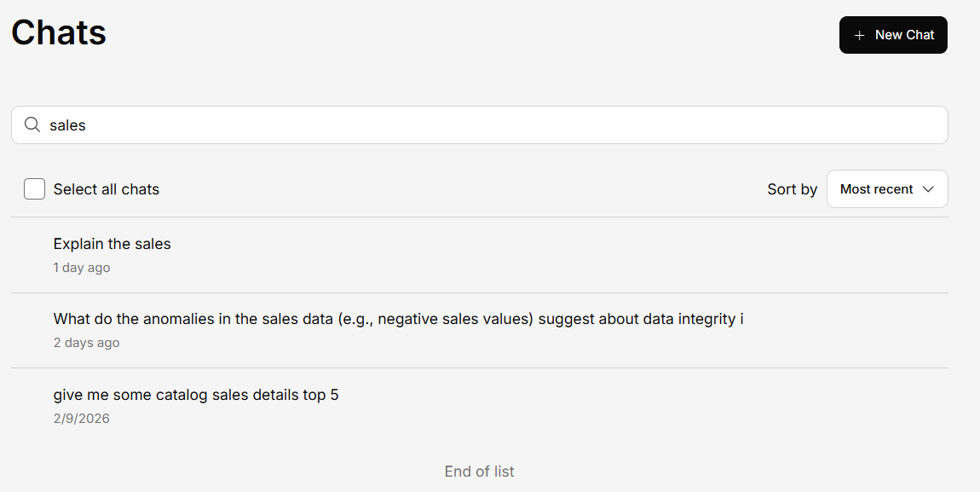Click the "End of list" text
This screenshot has width=980, height=492.
click(x=479, y=472)
